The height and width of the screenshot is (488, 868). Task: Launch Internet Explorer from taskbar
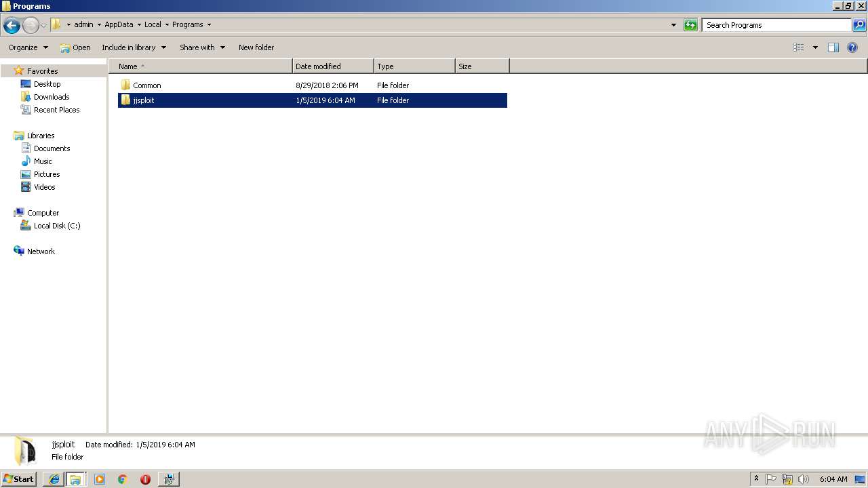coord(54,479)
